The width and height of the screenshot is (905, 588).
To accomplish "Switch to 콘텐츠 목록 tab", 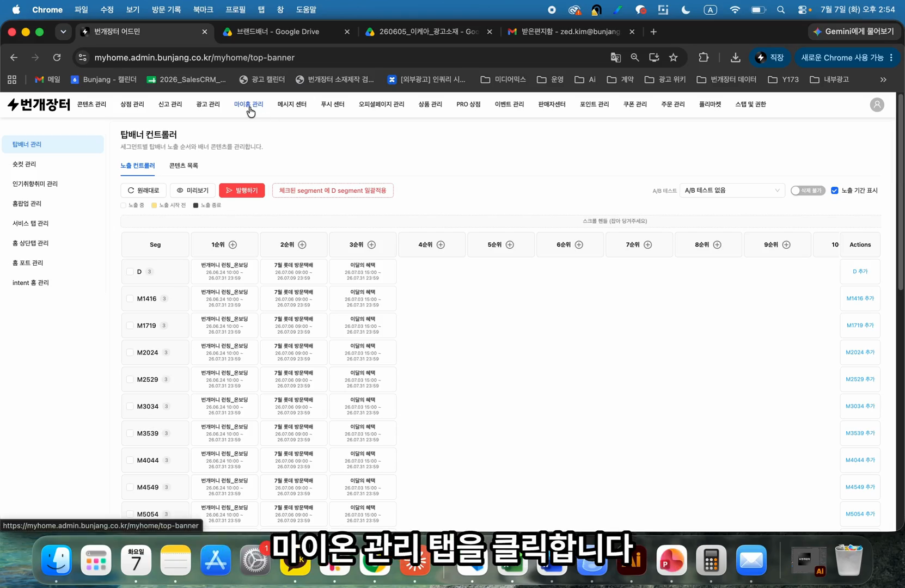I will (184, 166).
